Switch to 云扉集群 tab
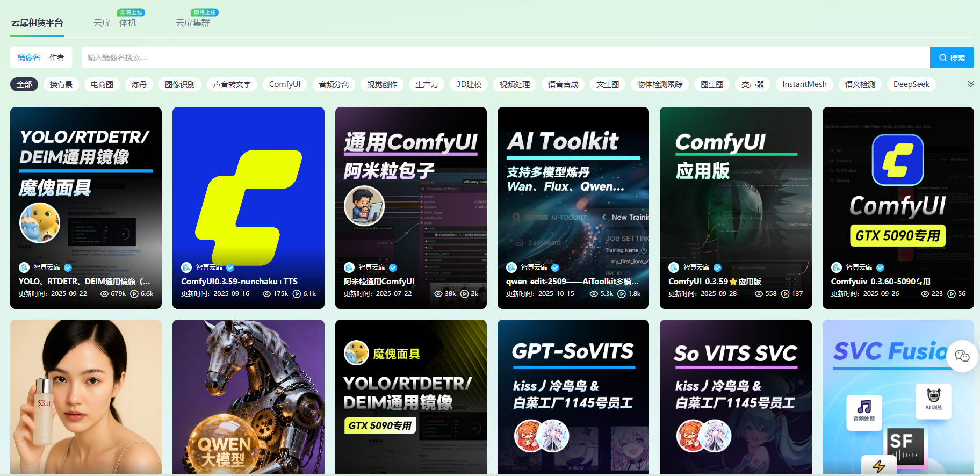This screenshot has width=980, height=476. click(x=193, y=23)
